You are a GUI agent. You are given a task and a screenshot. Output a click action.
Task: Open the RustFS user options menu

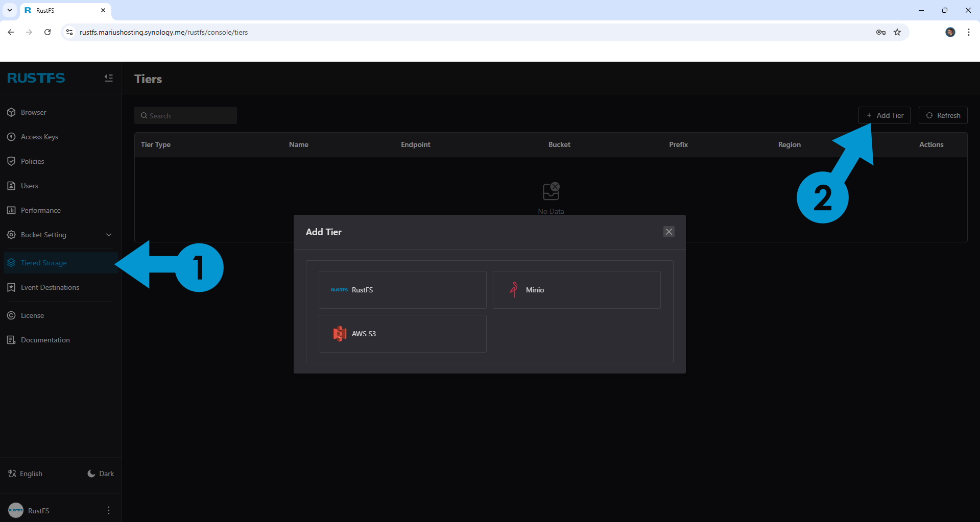[109, 510]
